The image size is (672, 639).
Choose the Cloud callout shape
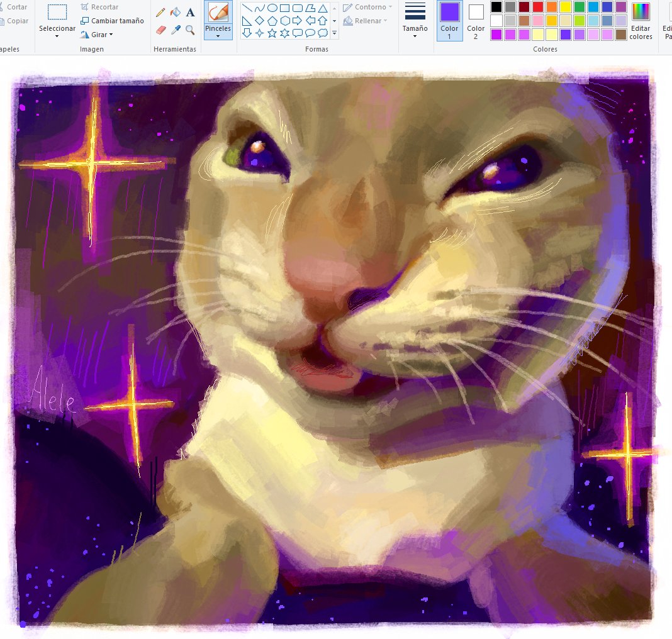point(323,33)
